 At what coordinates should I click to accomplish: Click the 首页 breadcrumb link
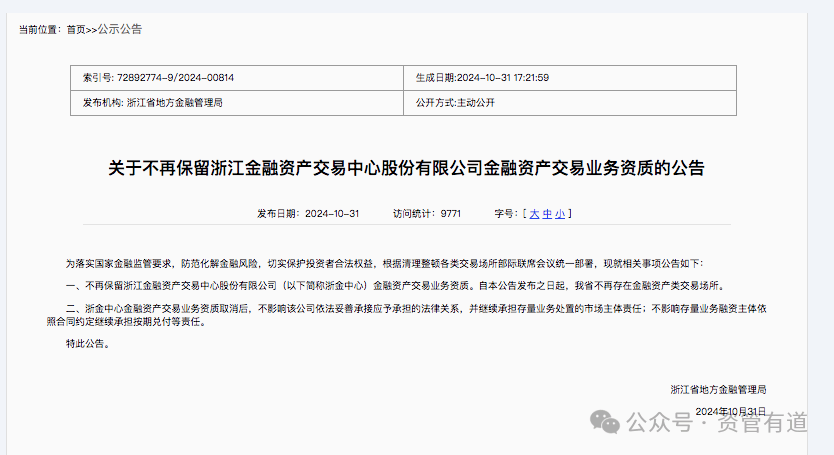76,29
